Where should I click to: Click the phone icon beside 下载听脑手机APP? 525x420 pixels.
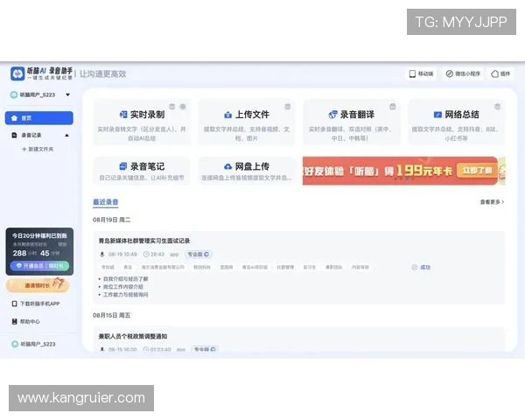click(14, 304)
